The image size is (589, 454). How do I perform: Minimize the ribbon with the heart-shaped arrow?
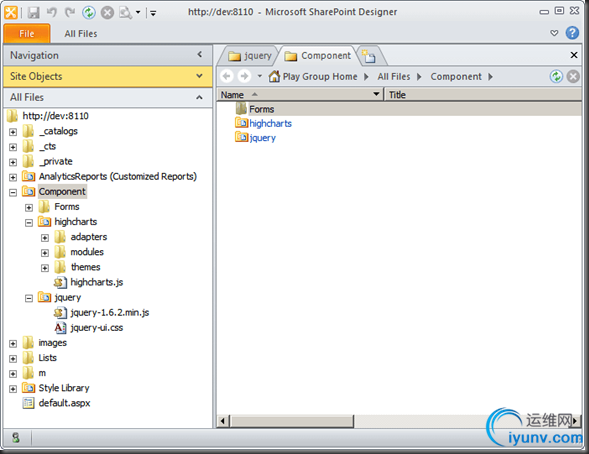coord(554,33)
